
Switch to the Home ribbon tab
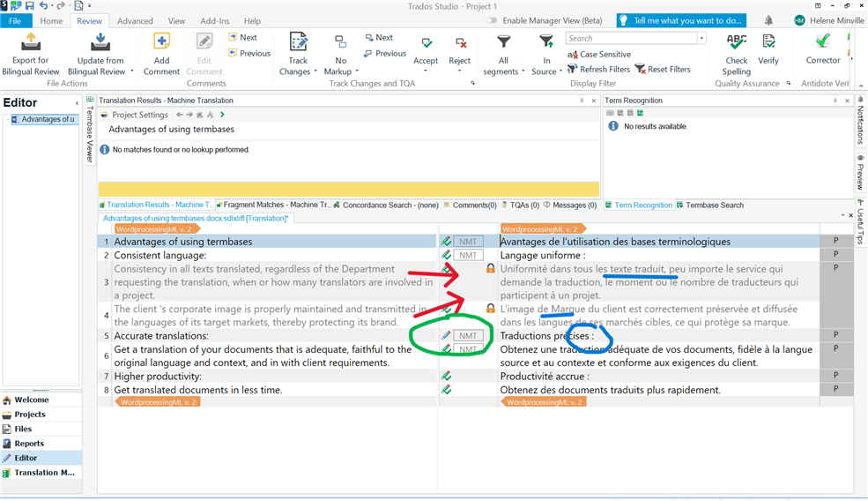[51, 20]
